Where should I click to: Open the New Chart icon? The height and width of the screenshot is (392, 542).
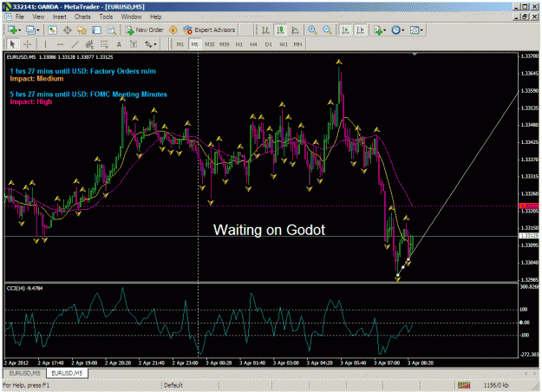coord(12,30)
